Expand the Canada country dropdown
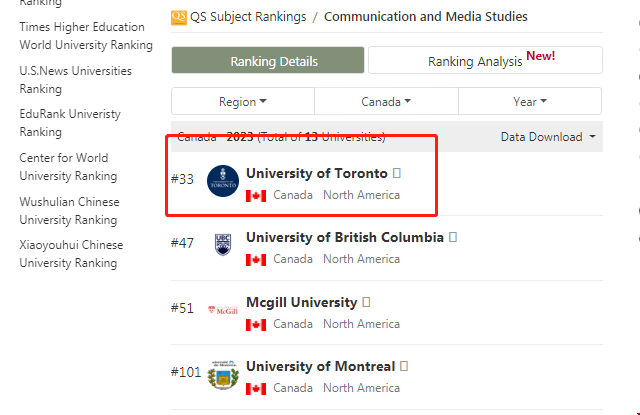 [x=386, y=101]
